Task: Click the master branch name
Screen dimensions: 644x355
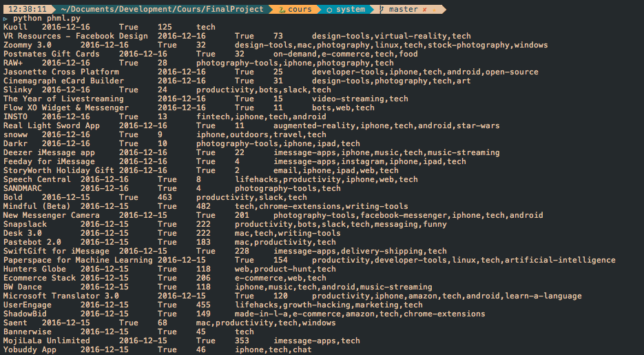Action: [x=404, y=9]
